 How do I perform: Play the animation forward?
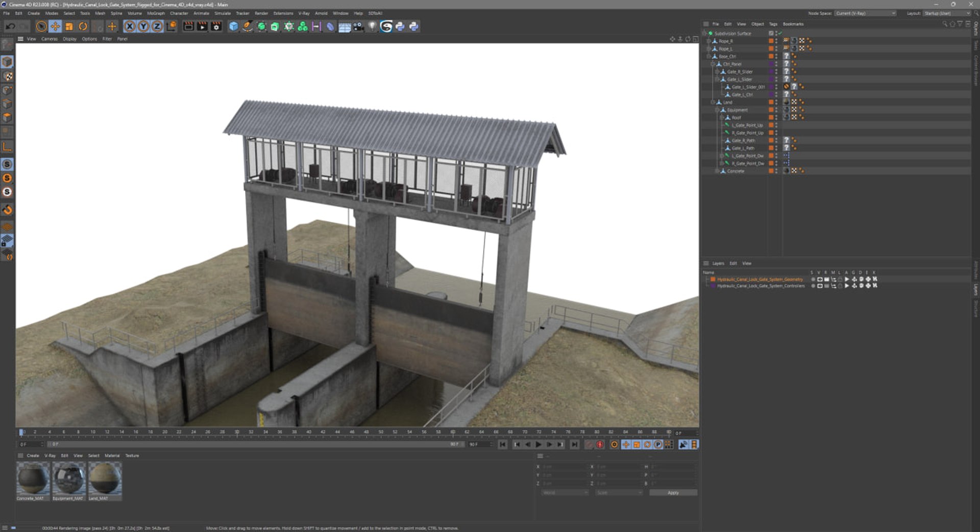[x=538, y=445]
